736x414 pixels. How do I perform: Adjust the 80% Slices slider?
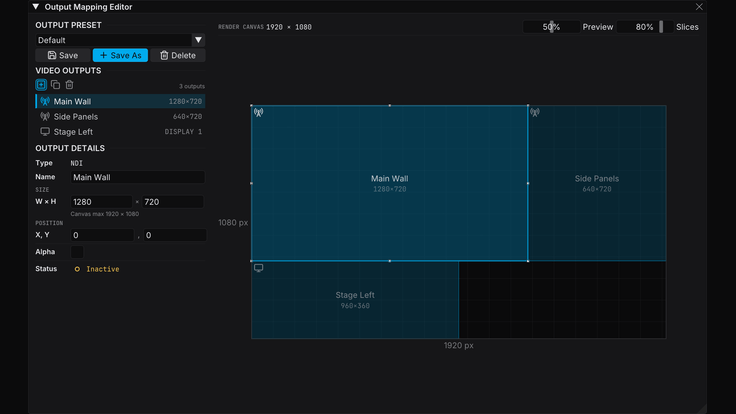(x=645, y=27)
